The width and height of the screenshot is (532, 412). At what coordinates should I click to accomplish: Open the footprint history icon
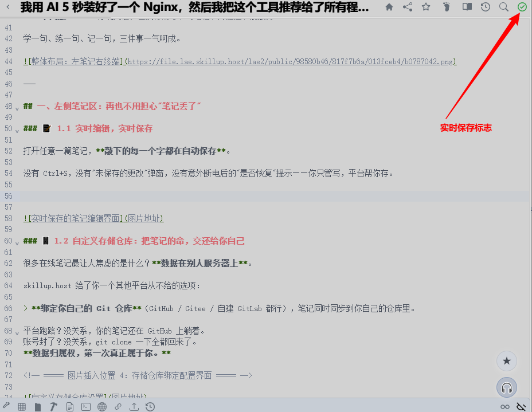click(447, 7)
